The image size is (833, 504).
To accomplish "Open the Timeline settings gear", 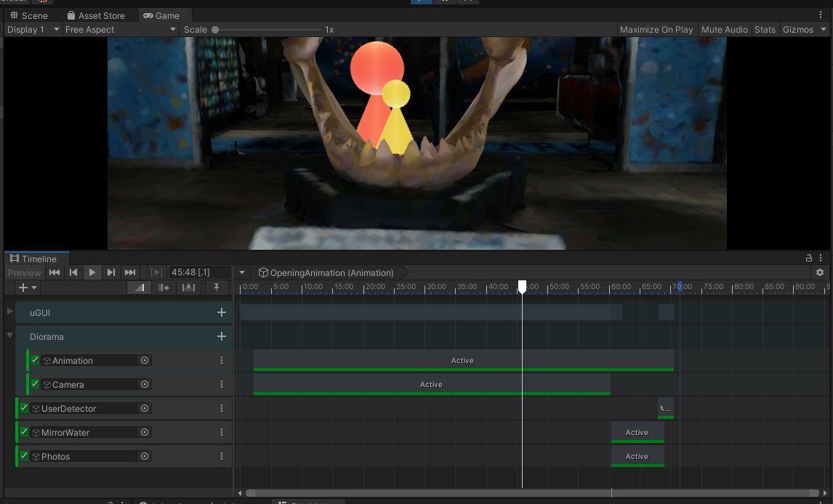I will (820, 272).
